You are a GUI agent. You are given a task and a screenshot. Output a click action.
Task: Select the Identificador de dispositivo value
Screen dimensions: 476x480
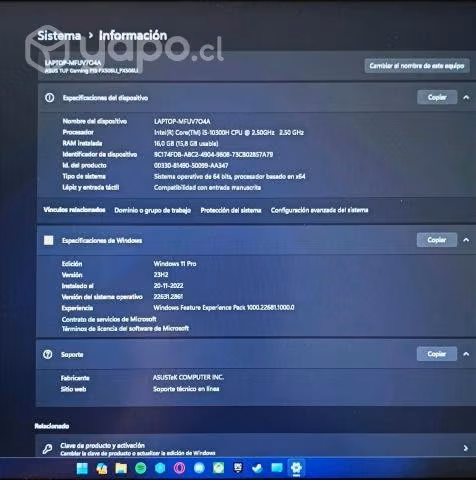[x=213, y=154]
